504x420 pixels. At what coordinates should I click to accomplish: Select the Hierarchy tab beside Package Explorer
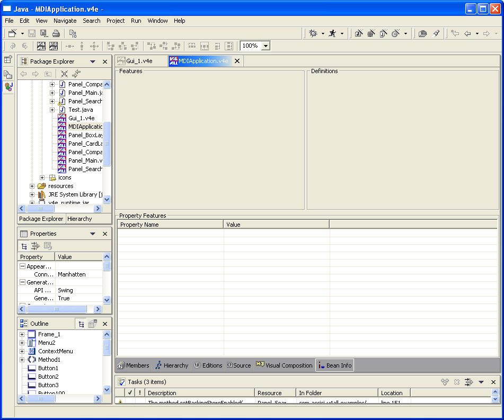pyautogui.click(x=79, y=219)
